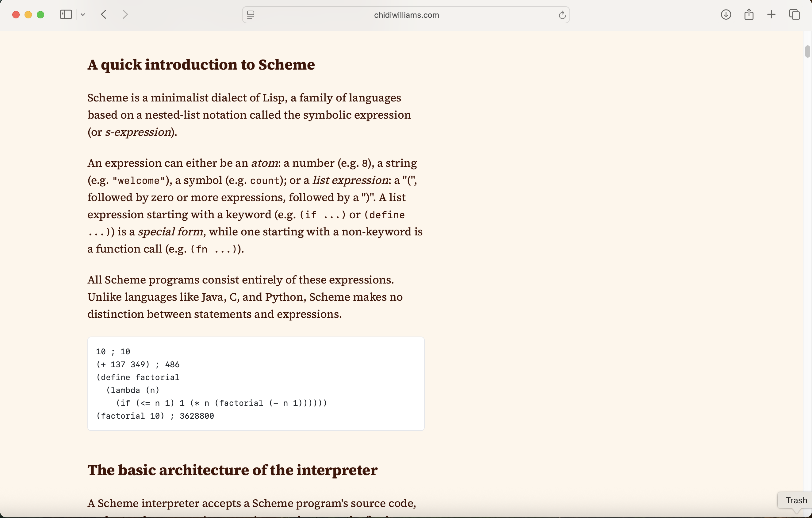Show the downloads list
The image size is (812, 518).
(x=726, y=14)
